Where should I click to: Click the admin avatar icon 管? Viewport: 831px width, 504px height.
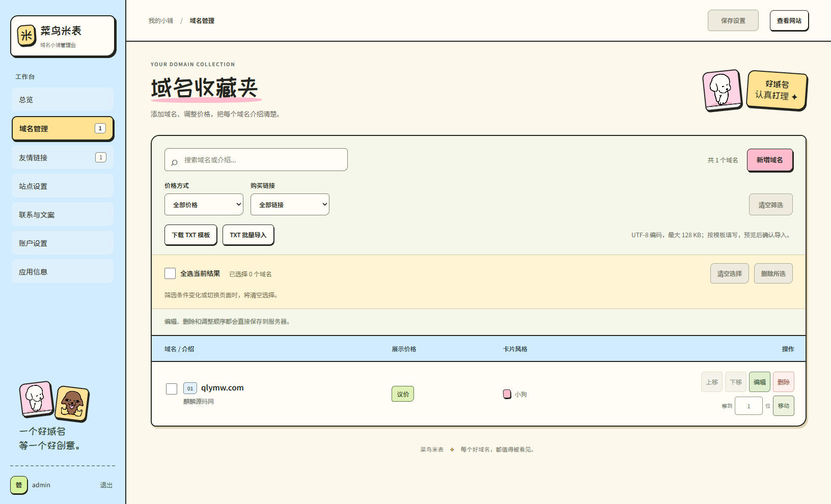click(19, 485)
